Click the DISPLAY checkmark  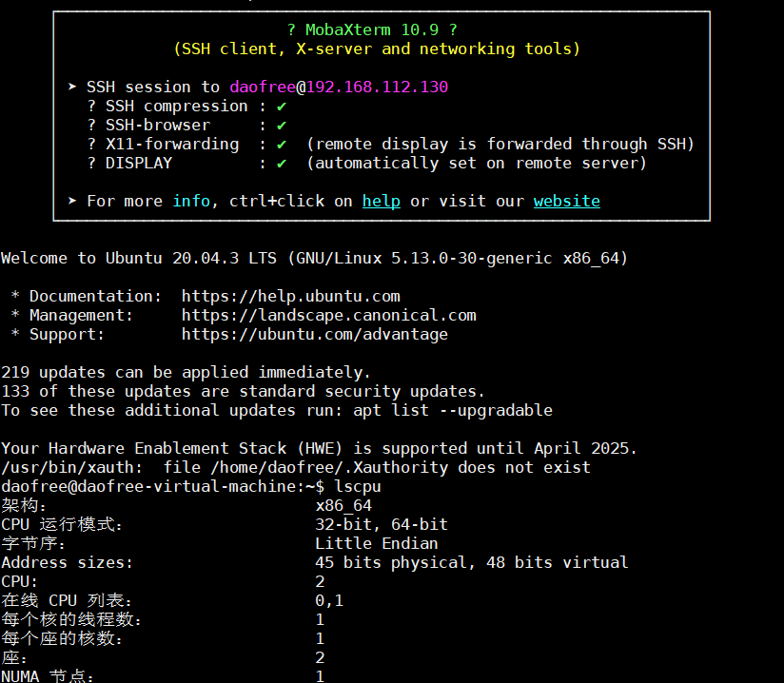point(282,164)
